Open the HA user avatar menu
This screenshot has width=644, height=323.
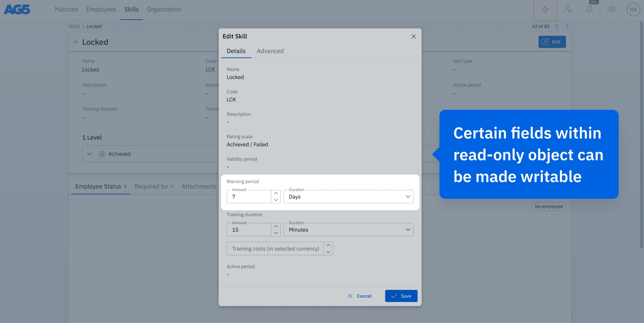[633, 9]
